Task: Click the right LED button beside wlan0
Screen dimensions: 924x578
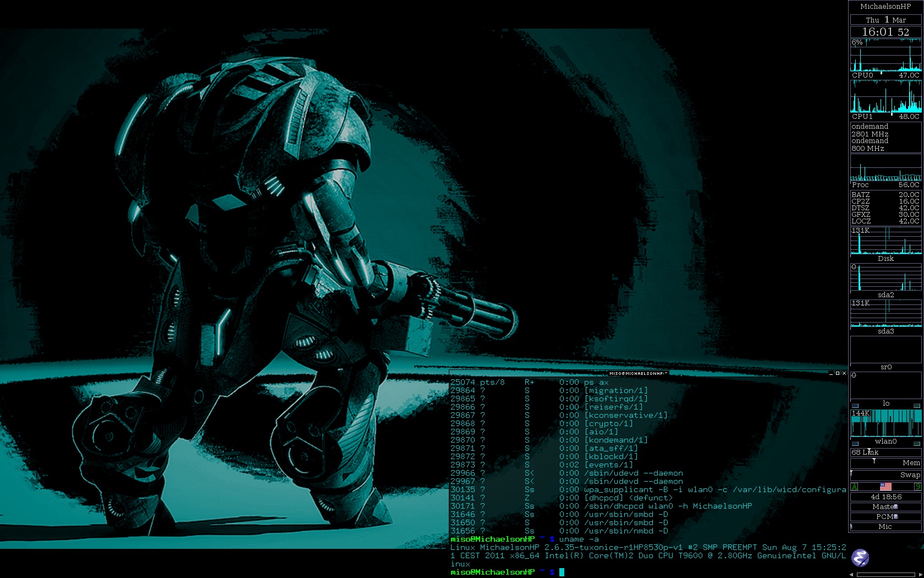Action: click(917, 444)
